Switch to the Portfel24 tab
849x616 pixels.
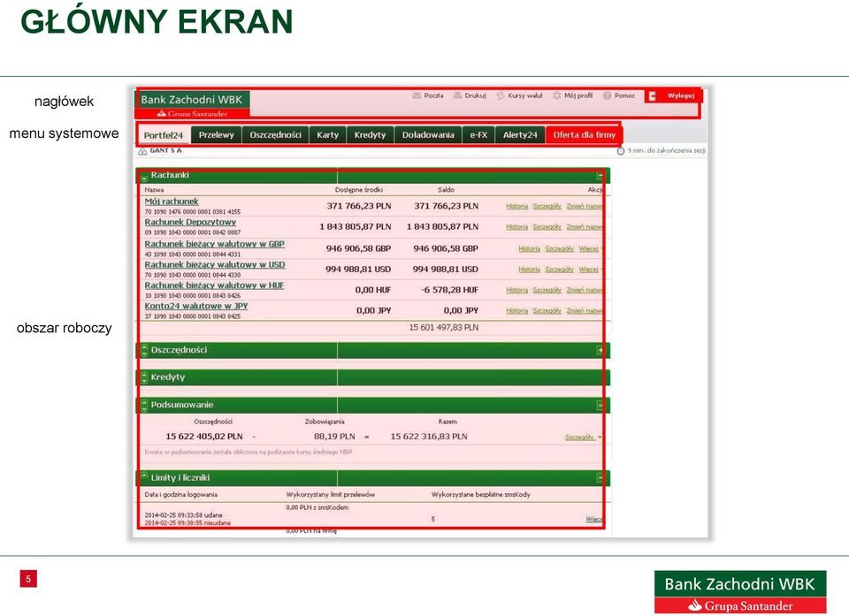pos(163,135)
